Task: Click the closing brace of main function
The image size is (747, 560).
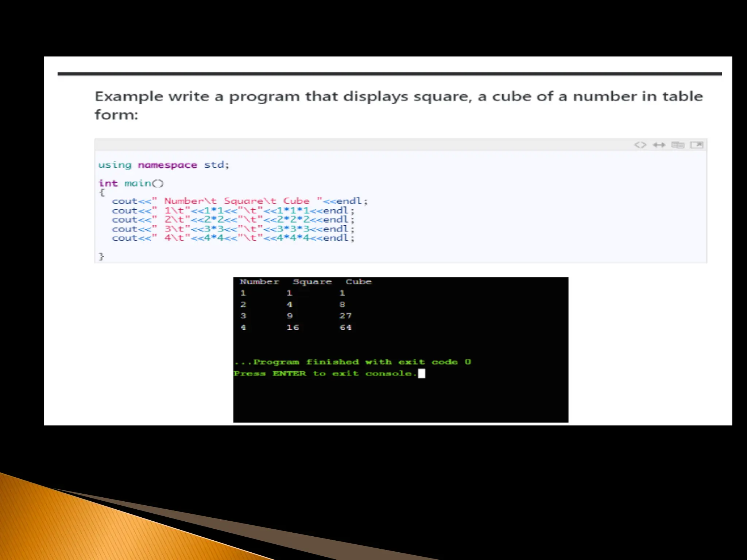Action: (x=101, y=257)
